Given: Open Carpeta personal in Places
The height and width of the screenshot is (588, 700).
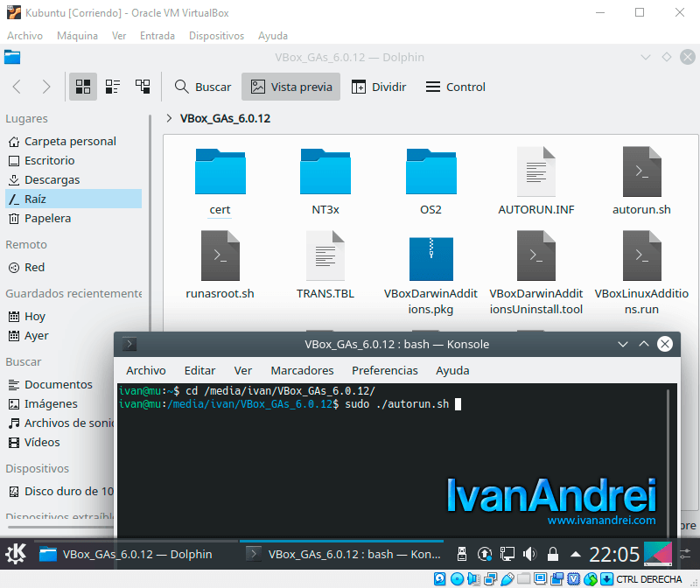Looking at the screenshot, I should point(73,142).
